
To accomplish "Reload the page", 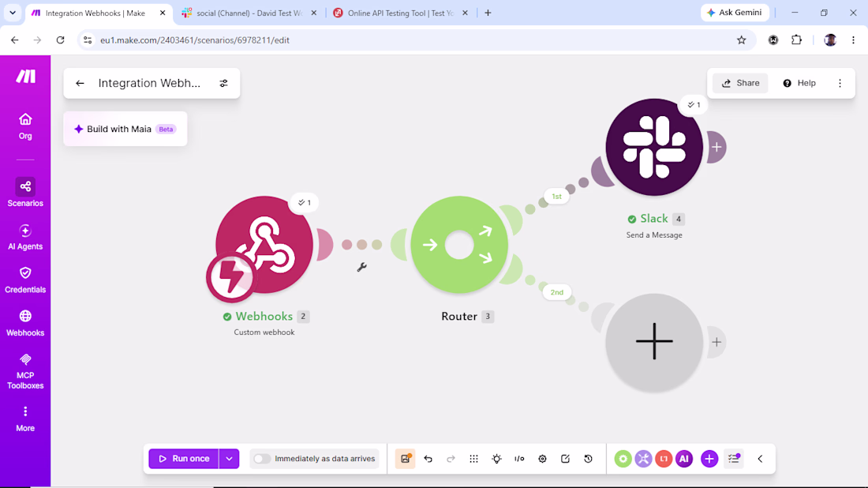I will pyautogui.click(x=60, y=40).
